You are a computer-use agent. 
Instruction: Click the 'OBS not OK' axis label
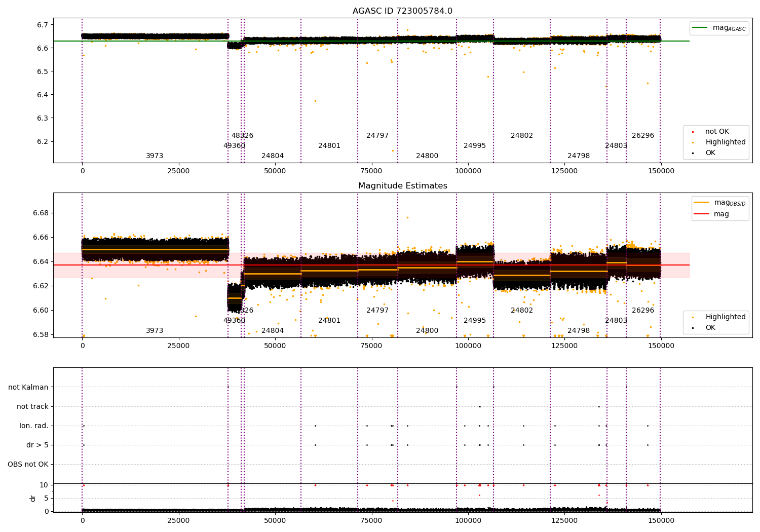click(28, 465)
